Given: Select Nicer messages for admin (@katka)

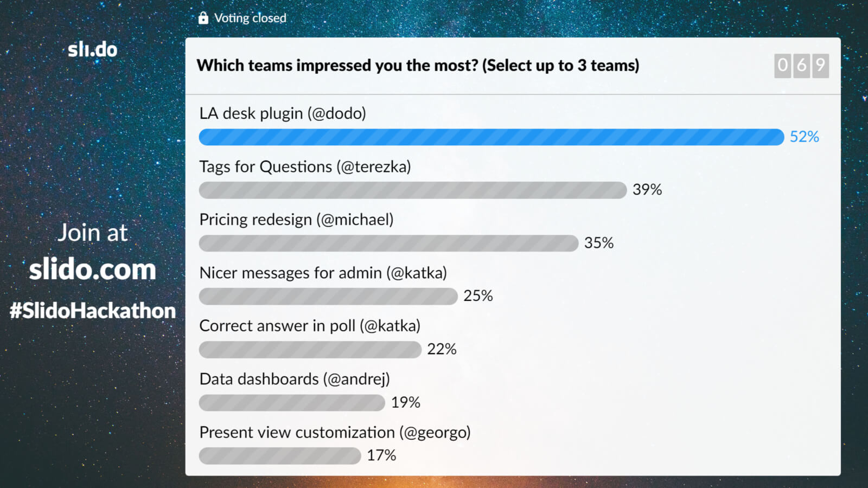Looking at the screenshot, I should coord(323,273).
